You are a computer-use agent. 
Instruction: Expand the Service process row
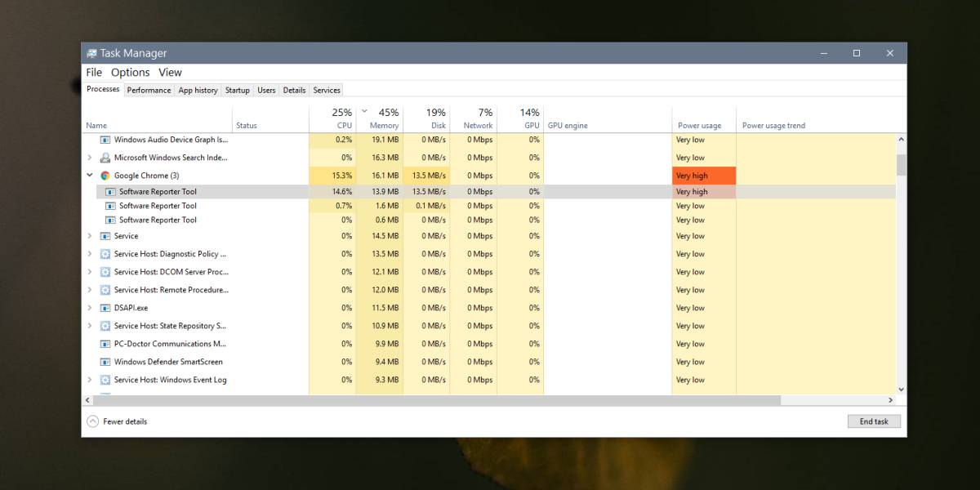tap(90, 236)
